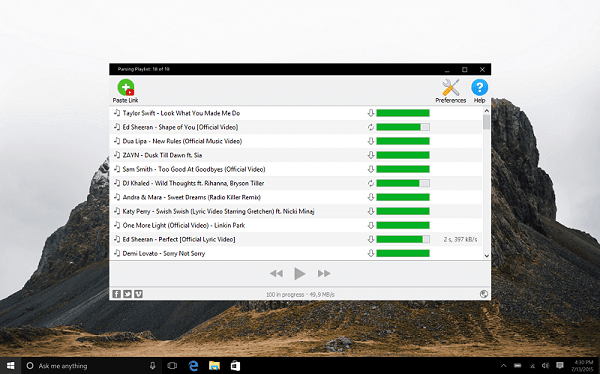Image resolution: width=600 pixels, height=374 pixels.
Task: Open File Explorer from the taskbar
Action: (214, 366)
